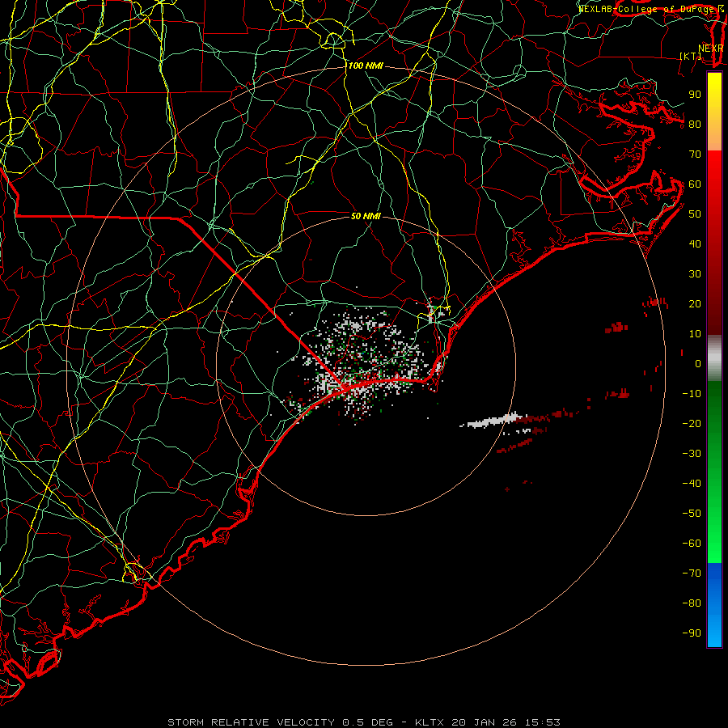The width and height of the screenshot is (728, 728).
Task: Click the -80 value on velocity scale
Action: pyautogui.click(x=692, y=603)
